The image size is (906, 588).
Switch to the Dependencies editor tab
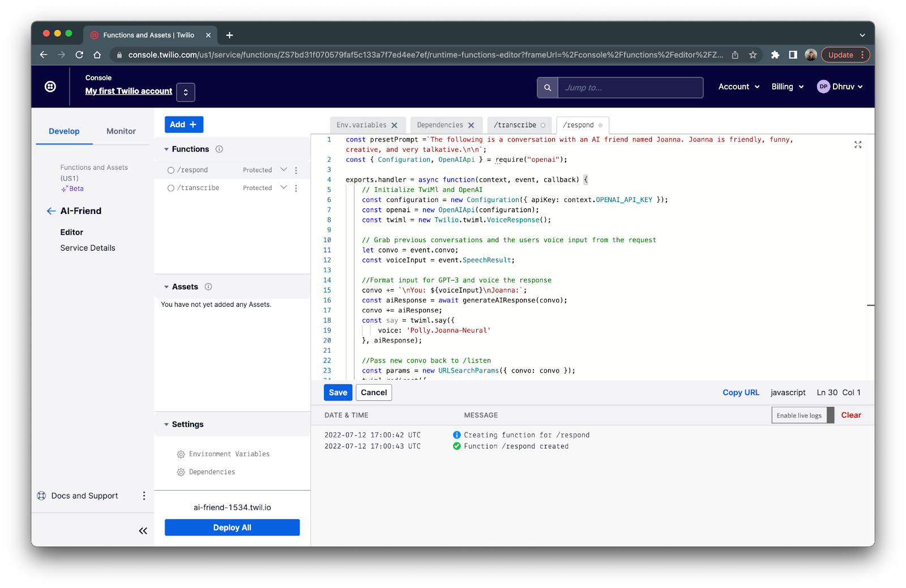coord(440,125)
